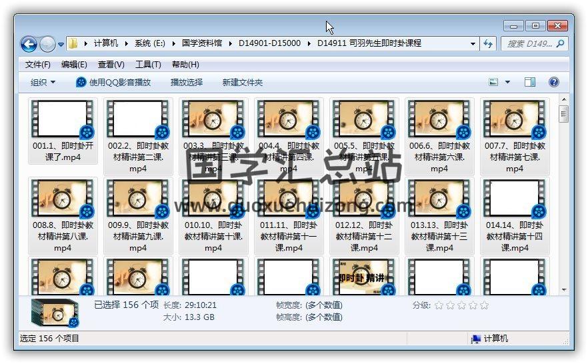Screen dimensions: 588x364
Task: Select 010.10 即时卦教材精讲第十课 video icon
Action: 213,199
